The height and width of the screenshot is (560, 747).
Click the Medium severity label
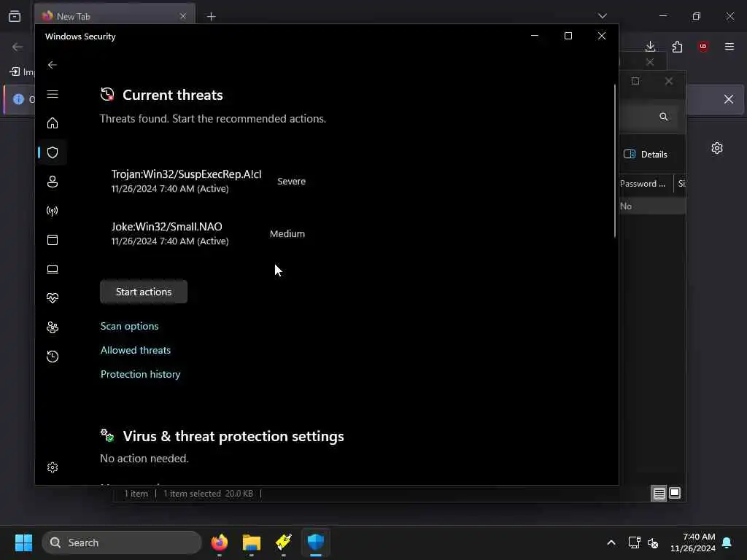tap(287, 233)
